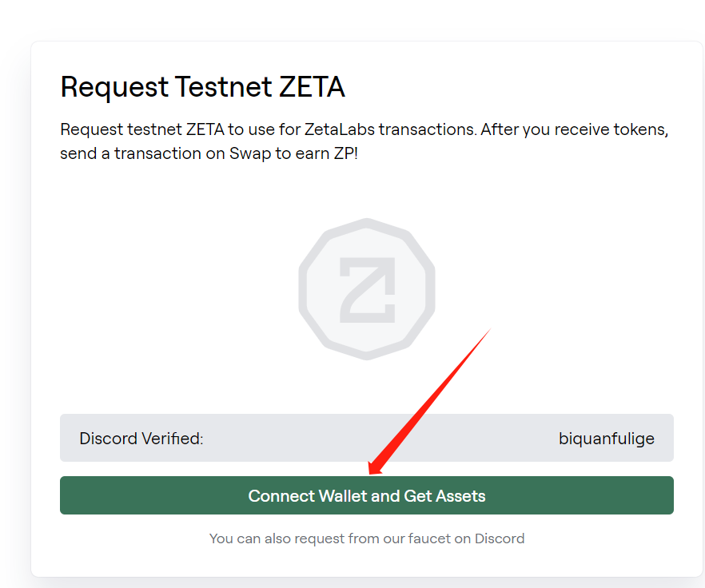705x588 pixels.
Task: Click the "Request Testnet ZETA" heading
Action: (x=203, y=87)
